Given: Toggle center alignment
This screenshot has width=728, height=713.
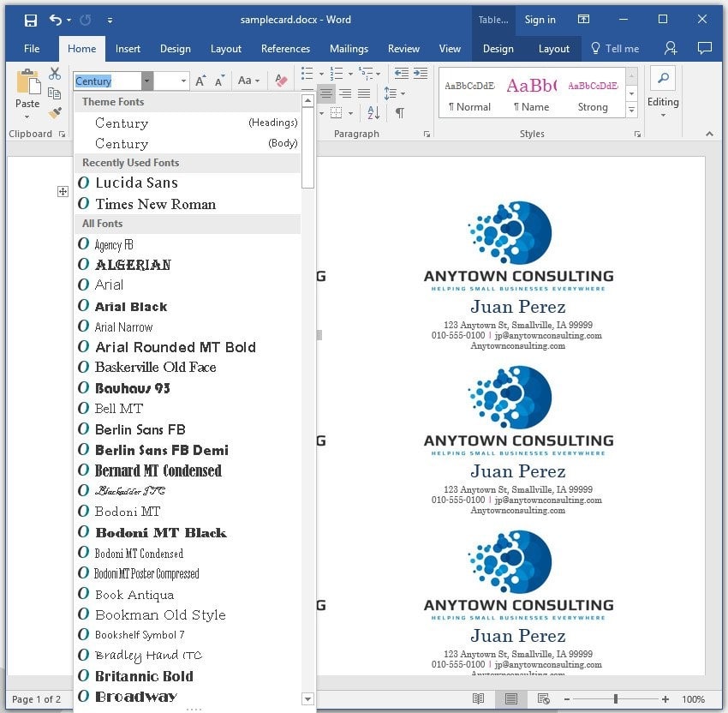Looking at the screenshot, I should pos(326,93).
